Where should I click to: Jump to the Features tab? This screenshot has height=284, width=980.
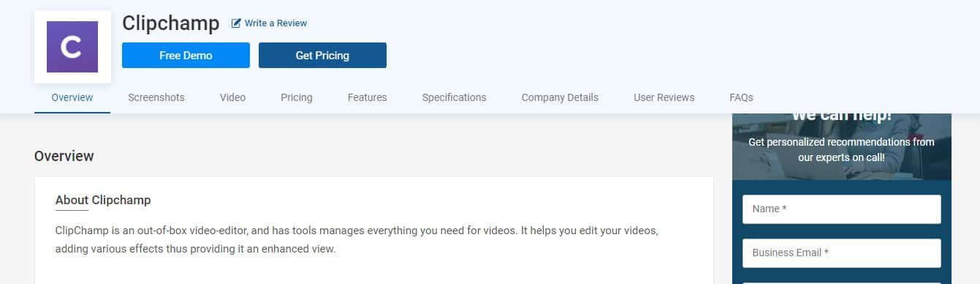coord(368,97)
